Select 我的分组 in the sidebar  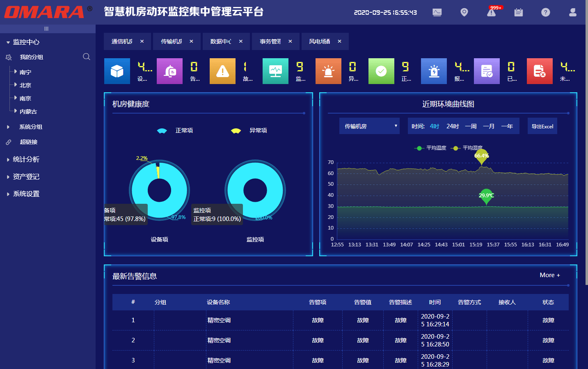(32, 57)
